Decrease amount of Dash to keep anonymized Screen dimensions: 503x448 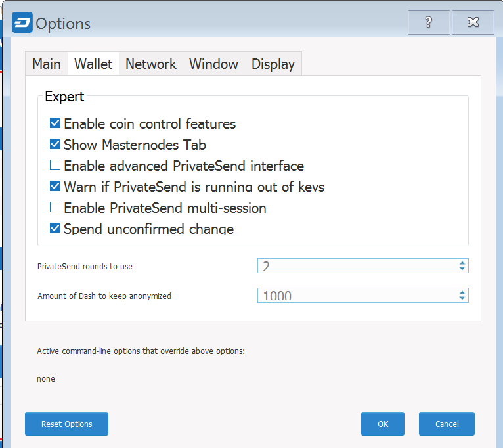[462, 298]
